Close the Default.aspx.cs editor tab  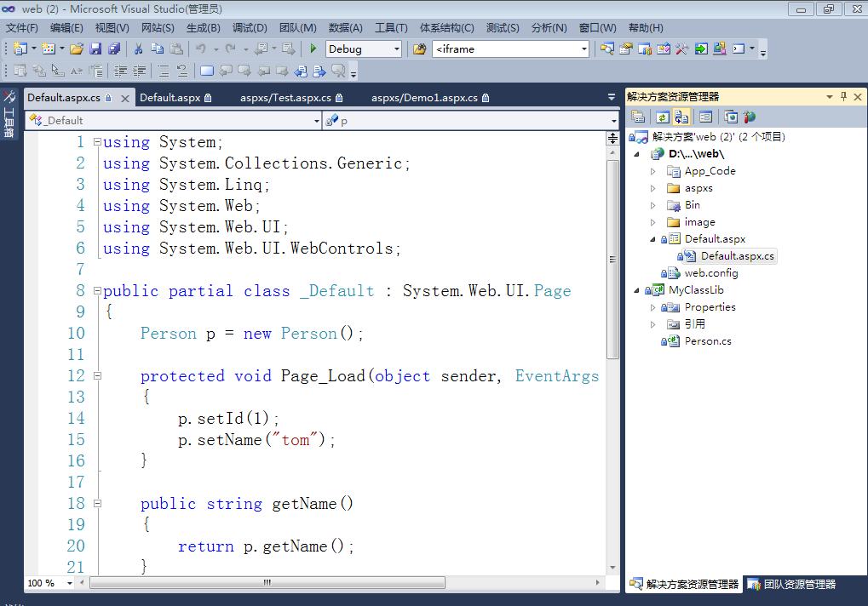coord(125,99)
